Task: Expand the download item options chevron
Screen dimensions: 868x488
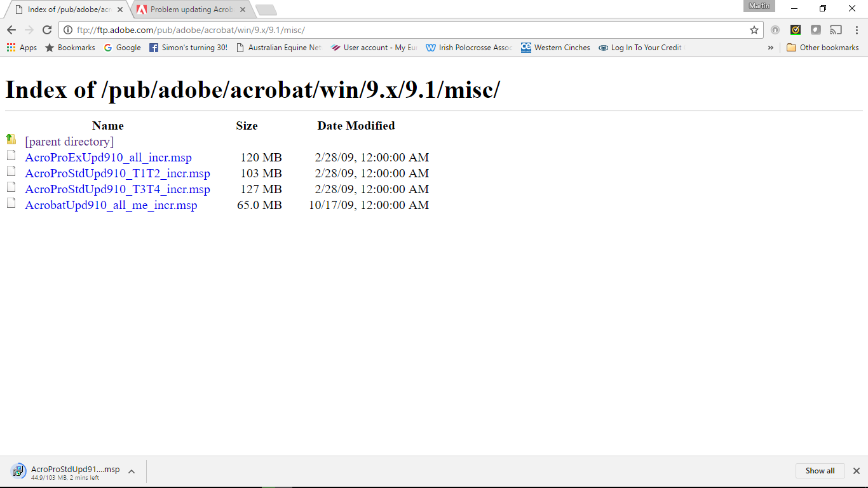Action: (x=132, y=471)
